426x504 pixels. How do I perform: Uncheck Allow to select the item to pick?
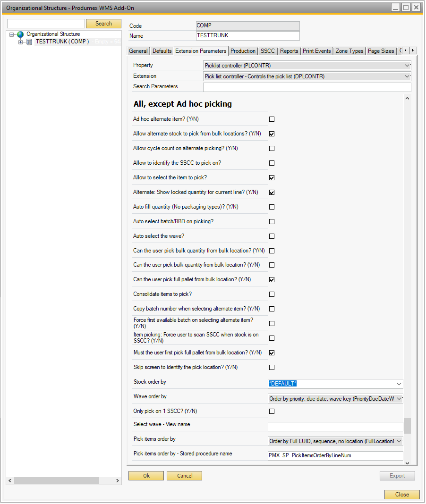point(272,178)
